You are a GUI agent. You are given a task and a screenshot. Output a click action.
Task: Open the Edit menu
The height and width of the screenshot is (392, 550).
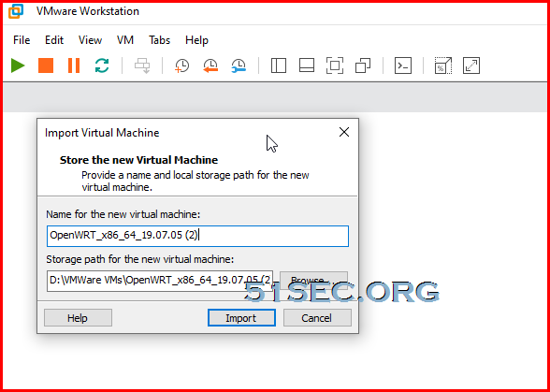54,40
